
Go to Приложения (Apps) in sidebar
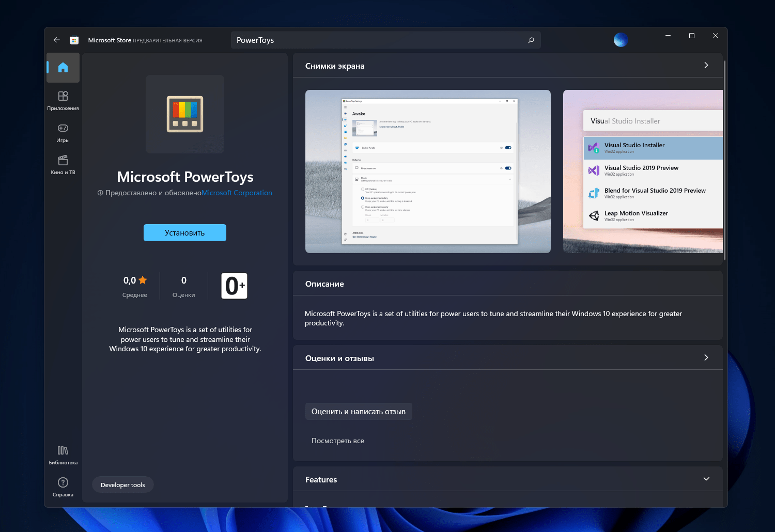[63, 100]
